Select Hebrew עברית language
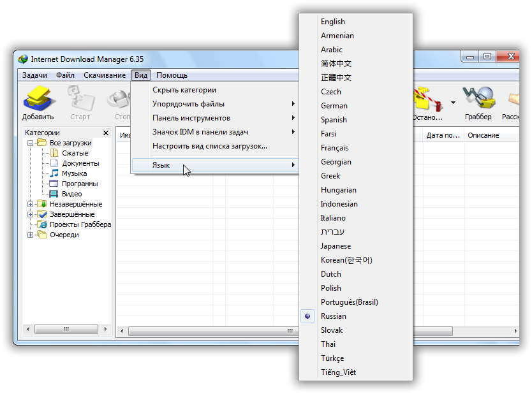The width and height of the screenshot is (532, 394). click(356, 232)
